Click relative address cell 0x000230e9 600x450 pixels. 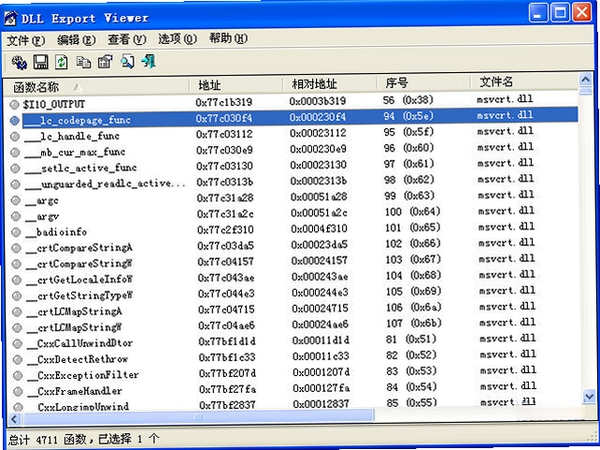pos(318,149)
